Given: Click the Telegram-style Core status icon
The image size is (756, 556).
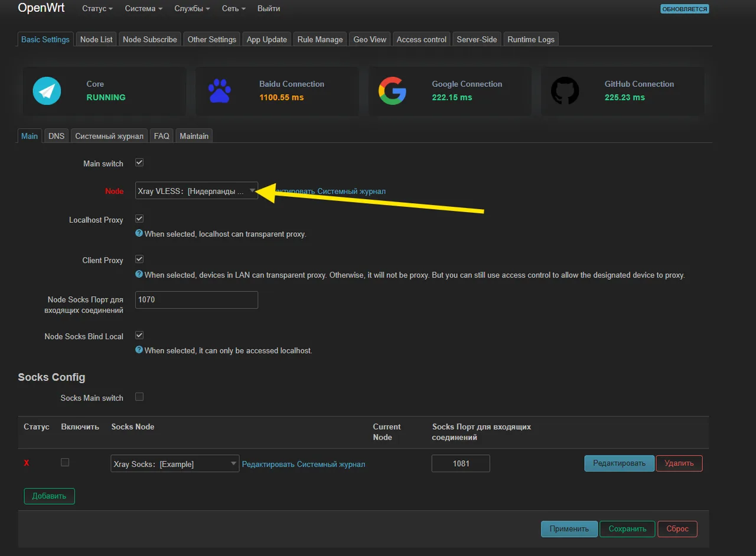Looking at the screenshot, I should coord(47,91).
